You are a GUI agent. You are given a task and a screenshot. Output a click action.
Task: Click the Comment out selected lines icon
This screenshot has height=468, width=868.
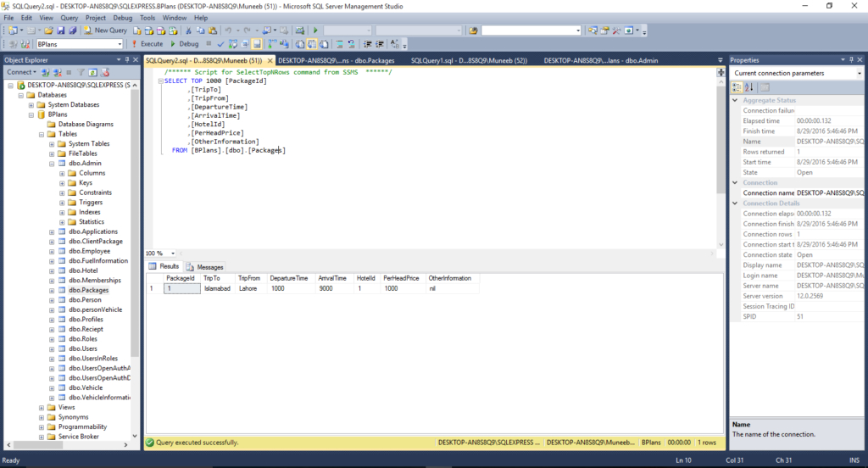(x=339, y=44)
